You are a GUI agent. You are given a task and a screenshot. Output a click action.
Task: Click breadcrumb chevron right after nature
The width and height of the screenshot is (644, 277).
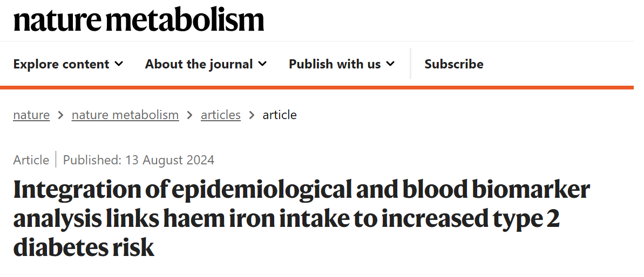[x=60, y=115]
